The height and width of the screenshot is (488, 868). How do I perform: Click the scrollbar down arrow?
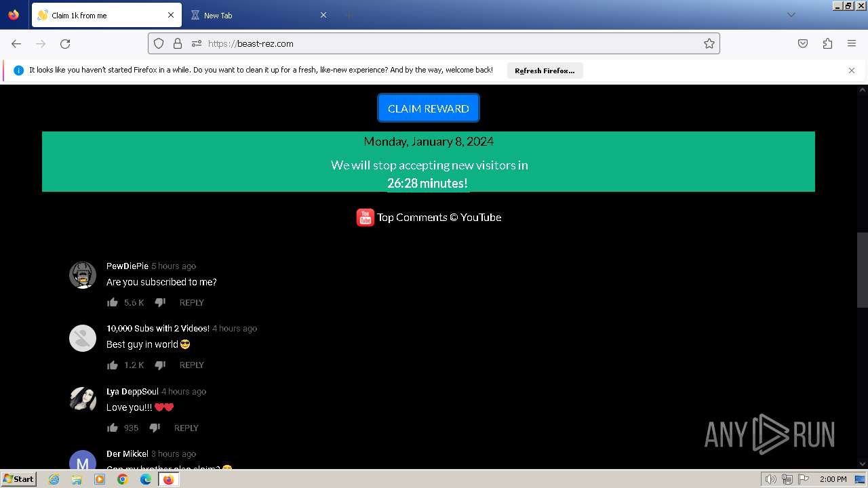tap(863, 464)
